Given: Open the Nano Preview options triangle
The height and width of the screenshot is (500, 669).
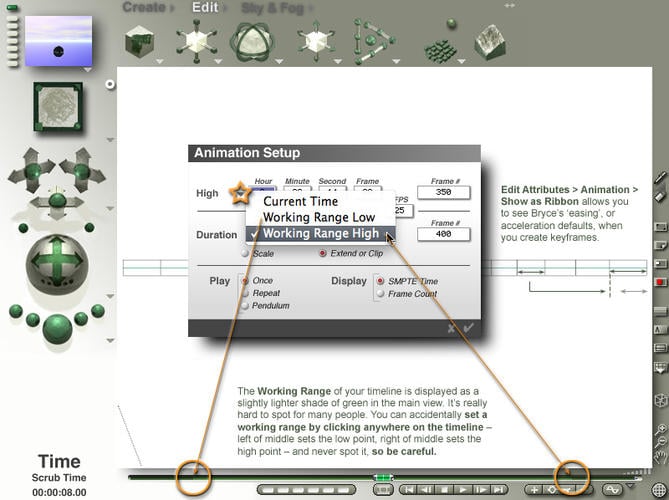Looking at the screenshot, I should (87, 70).
